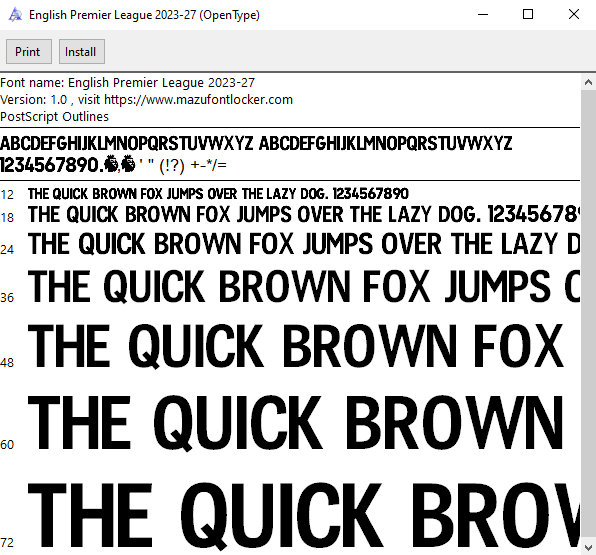Maximize the font viewer window
The image size is (596, 555).
[x=528, y=15]
